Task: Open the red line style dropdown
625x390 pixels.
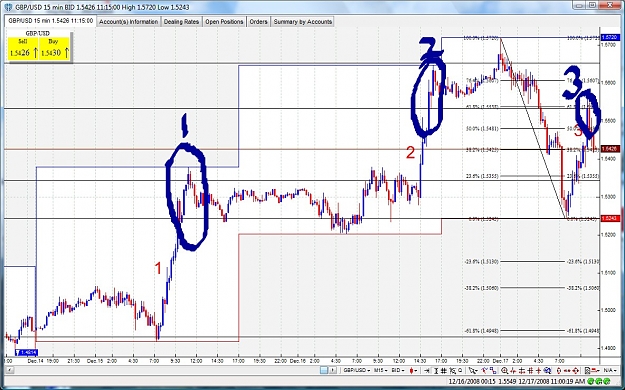Action: tap(596, 370)
